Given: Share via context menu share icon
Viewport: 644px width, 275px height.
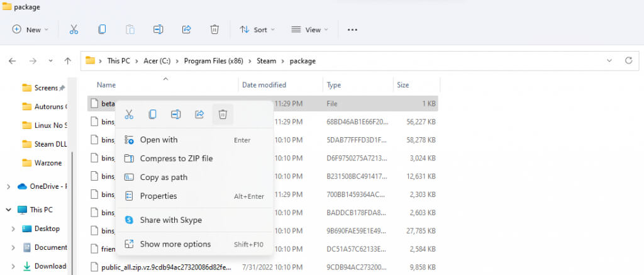Looking at the screenshot, I should [199, 115].
